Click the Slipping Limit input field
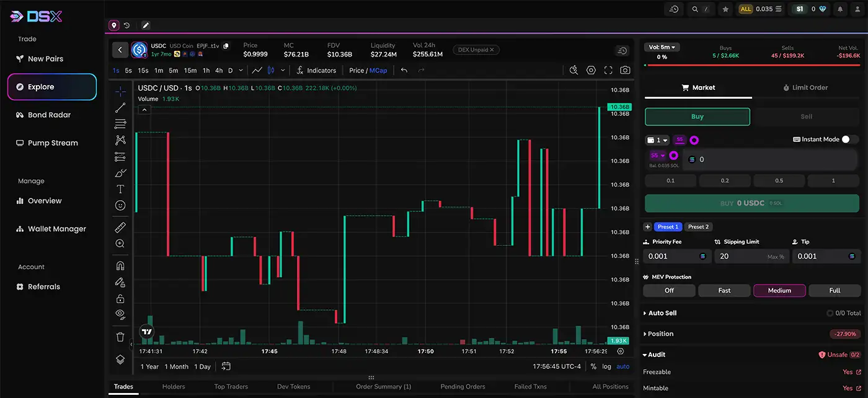Viewport: 868px width, 398px height. 741,256
